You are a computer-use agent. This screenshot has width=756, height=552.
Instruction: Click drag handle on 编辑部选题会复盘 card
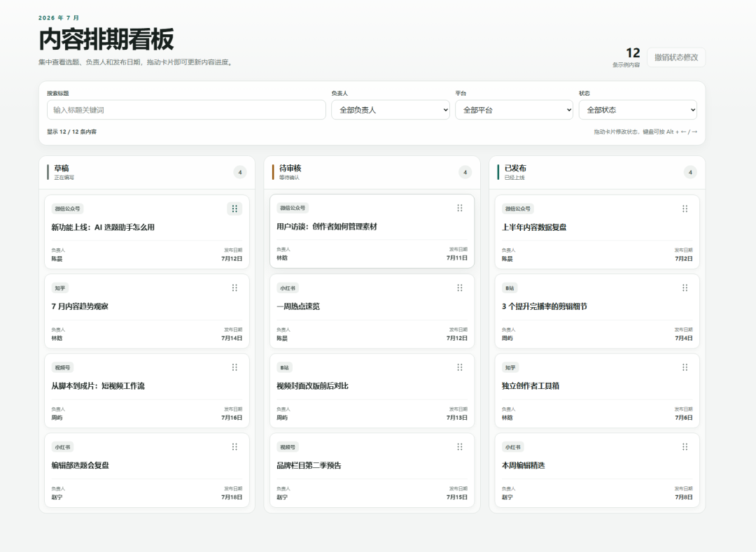[x=234, y=446]
